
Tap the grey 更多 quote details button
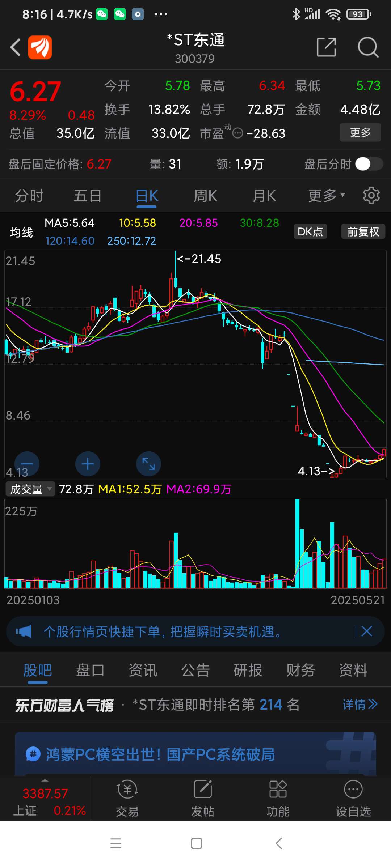[360, 132]
